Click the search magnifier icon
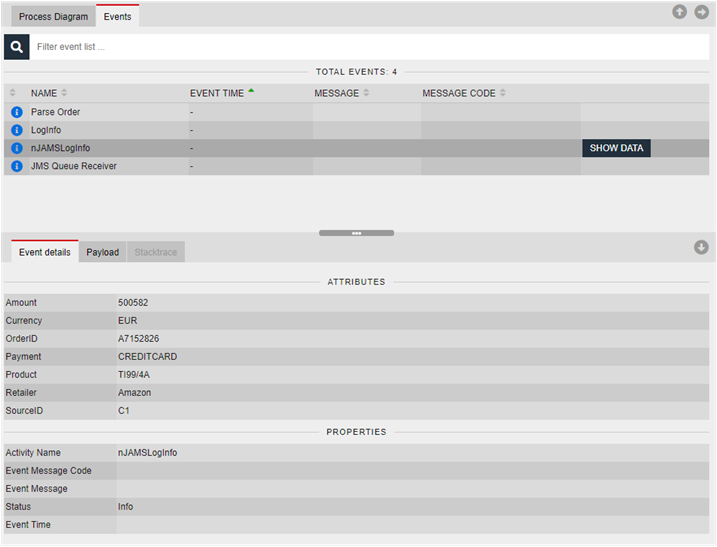Image resolution: width=717 pixels, height=547 pixels. [16, 47]
